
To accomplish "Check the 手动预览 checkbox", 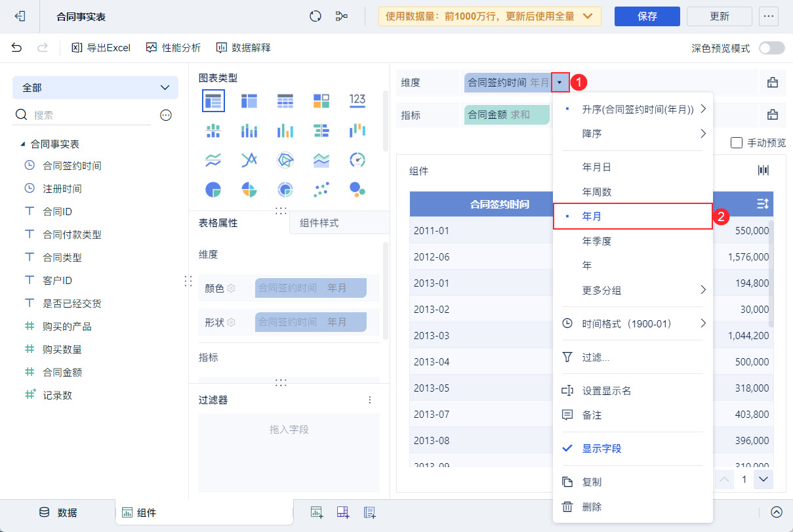I will point(736,143).
